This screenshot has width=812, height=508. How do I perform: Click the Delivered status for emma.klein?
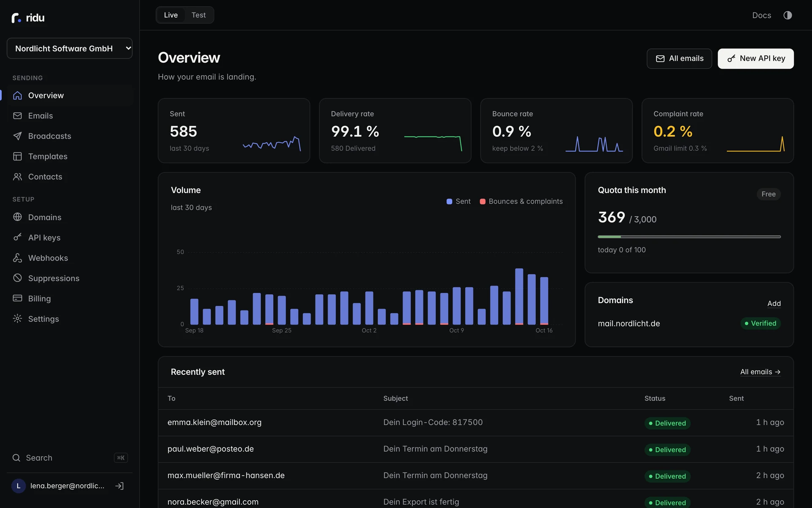tap(667, 423)
